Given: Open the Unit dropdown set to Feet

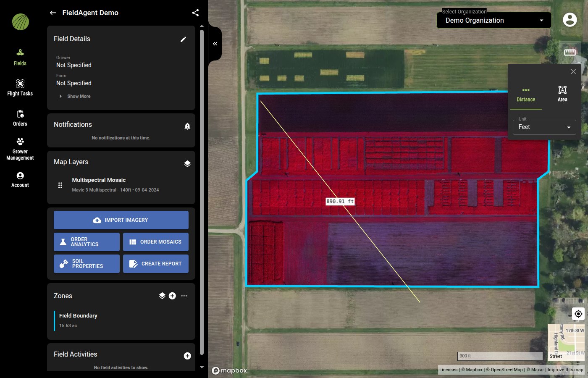Looking at the screenshot, I should click(x=544, y=127).
